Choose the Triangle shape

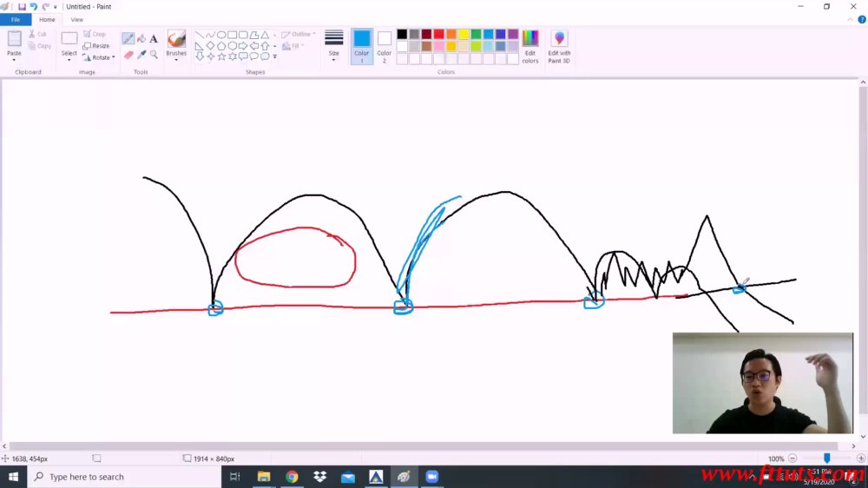click(x=265, y=35)
